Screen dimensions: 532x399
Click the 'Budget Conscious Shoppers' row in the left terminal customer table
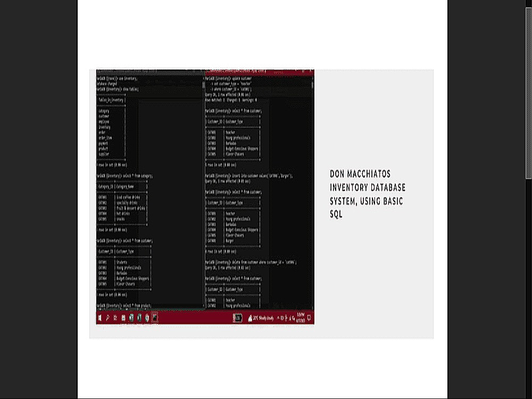click(x=123, y=279)
